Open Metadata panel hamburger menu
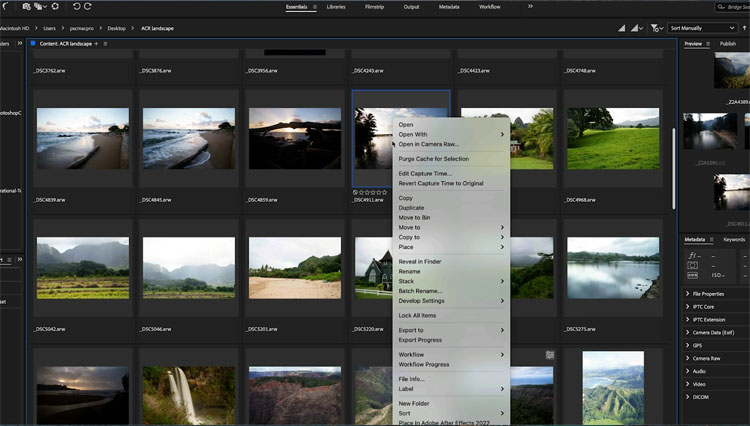 [x=711, y=239]
